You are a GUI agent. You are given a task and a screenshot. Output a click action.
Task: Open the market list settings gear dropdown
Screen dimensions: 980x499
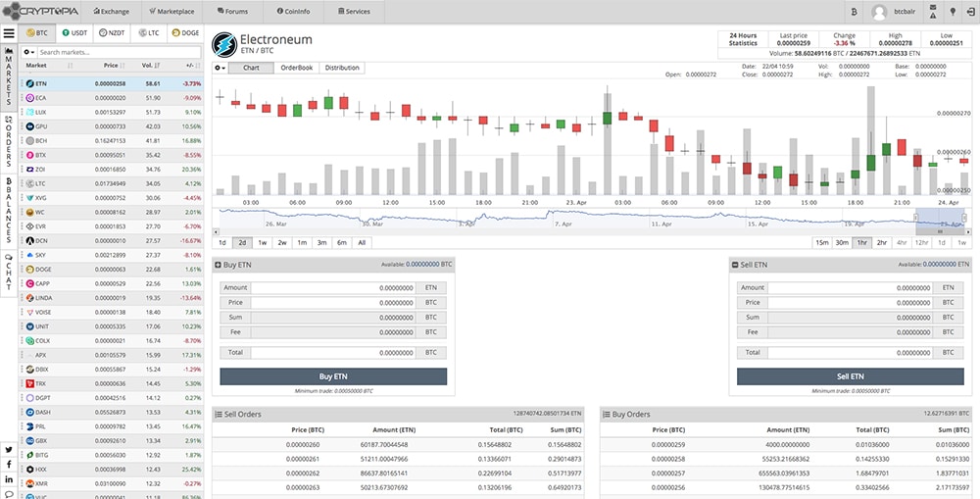pos(29,51)
